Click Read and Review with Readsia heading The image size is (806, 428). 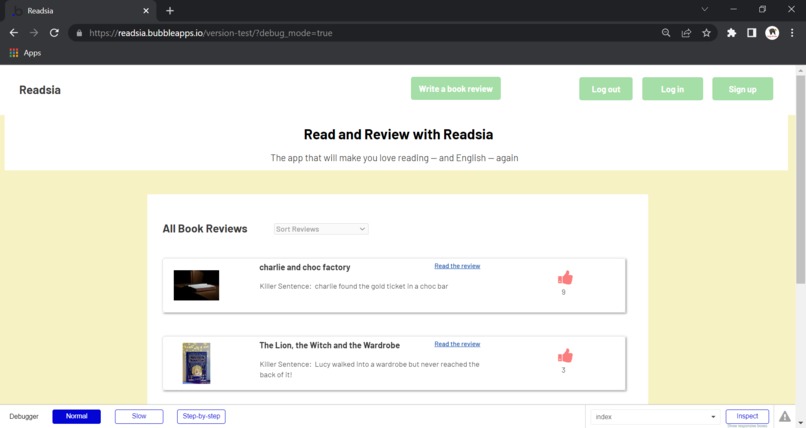point(398,135)
